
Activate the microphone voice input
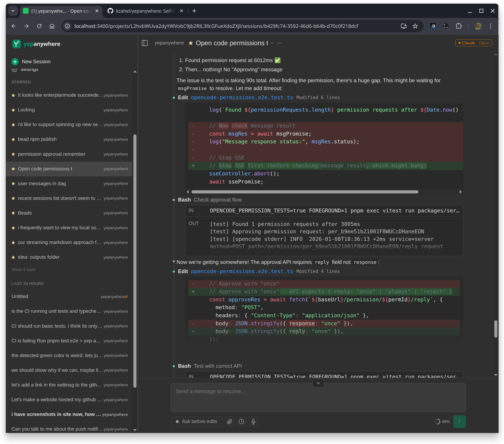pyautogui.click(x=253, y=422)
